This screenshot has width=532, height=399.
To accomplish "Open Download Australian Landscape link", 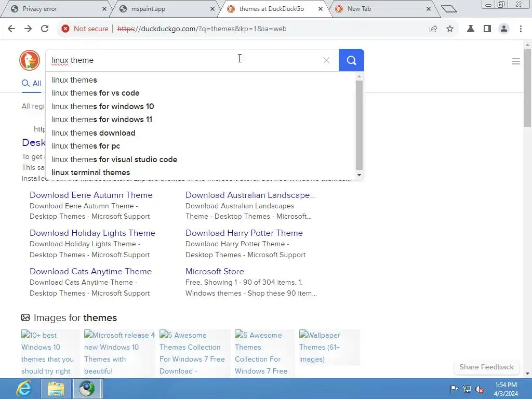I will pos(250,195).
